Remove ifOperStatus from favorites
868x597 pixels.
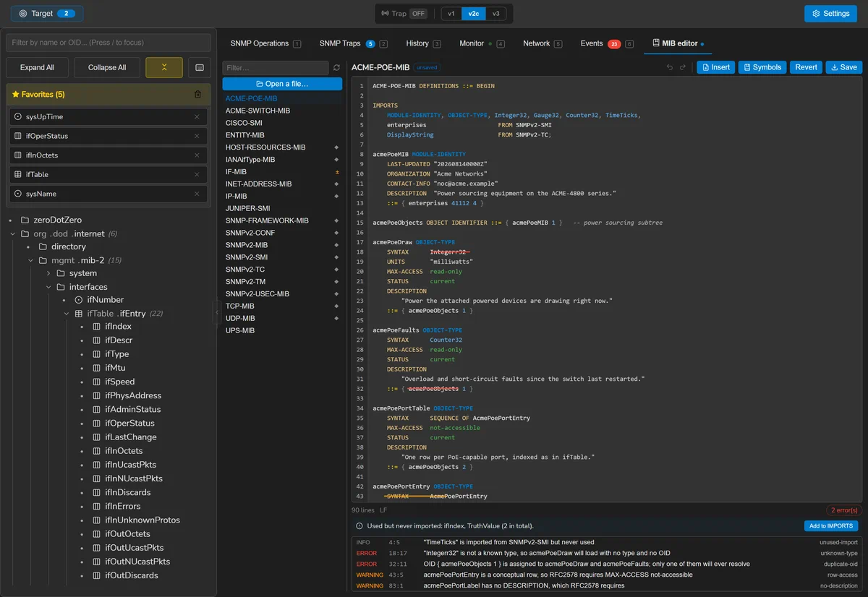click(x=197, y=136)
